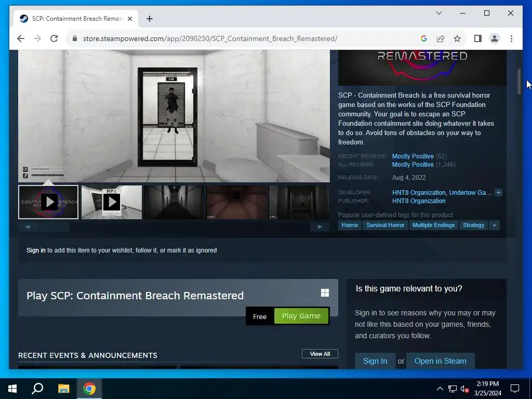
Task: Play the first Containment Breach trailer thumbnail
Action: 48,202
